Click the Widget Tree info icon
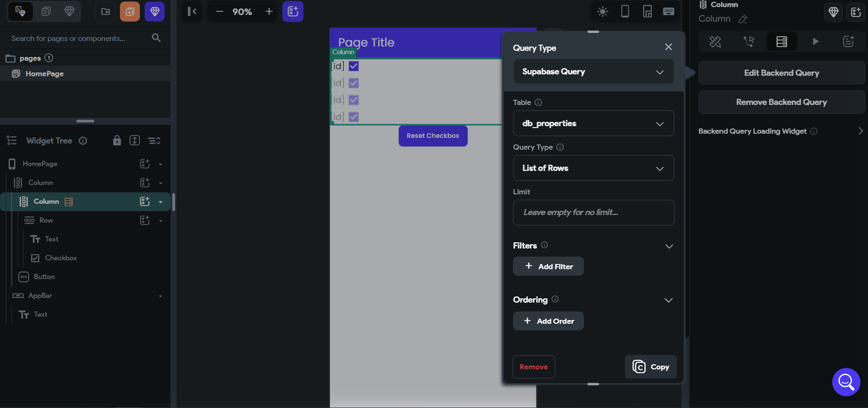Image resolution: width=868 pixels, height=408 pixels. coord(83,141)
